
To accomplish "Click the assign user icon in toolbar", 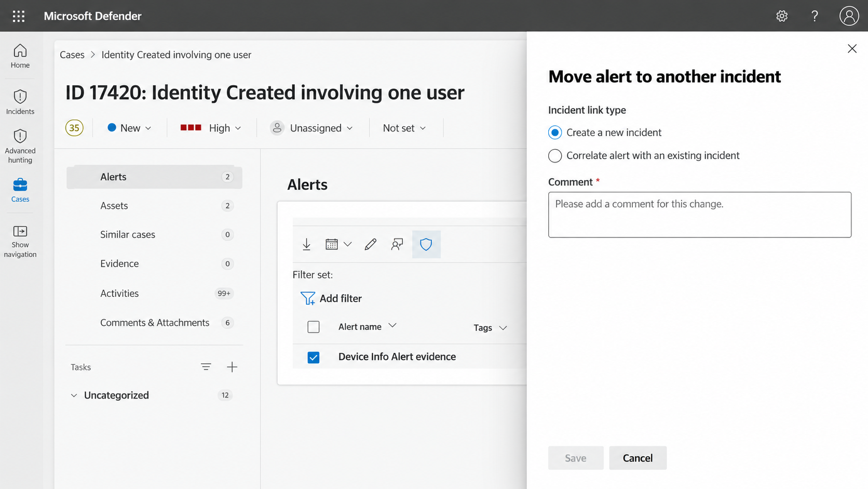I will 397,244.
